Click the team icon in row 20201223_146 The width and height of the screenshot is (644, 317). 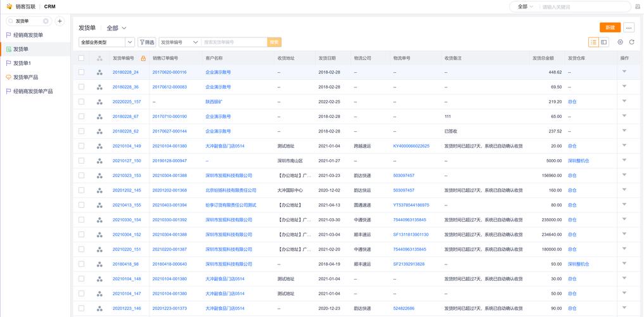click(99, 308)
